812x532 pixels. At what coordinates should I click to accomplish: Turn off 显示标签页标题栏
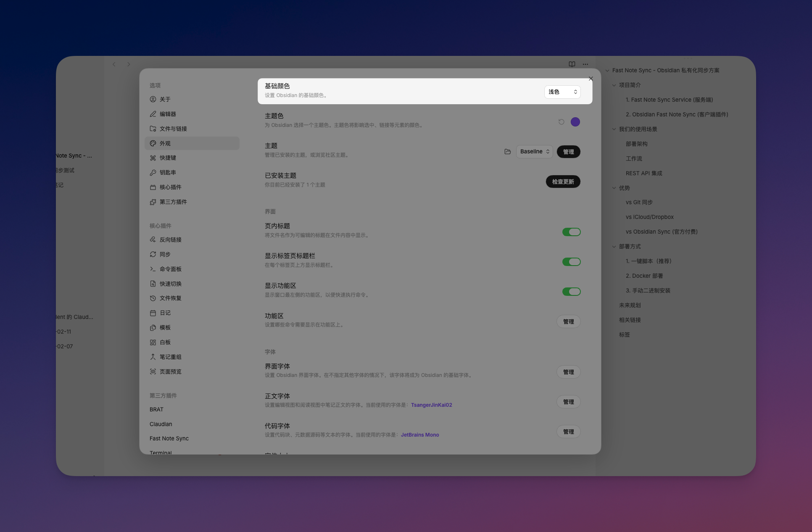click(571, 261)
